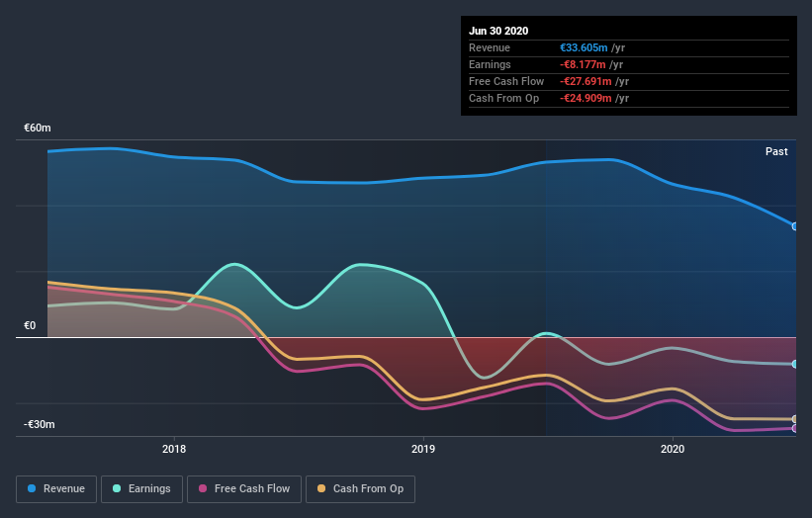Viewport: 812px width, 518px height.
Task: Click the Cash From Op label in tooltip
Action: 503,98
